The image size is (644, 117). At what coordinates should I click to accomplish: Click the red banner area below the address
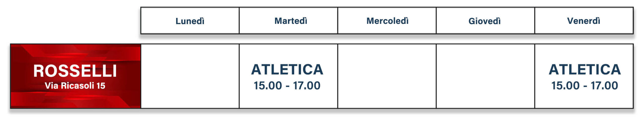pyautogui.click(x=75, y=99)
